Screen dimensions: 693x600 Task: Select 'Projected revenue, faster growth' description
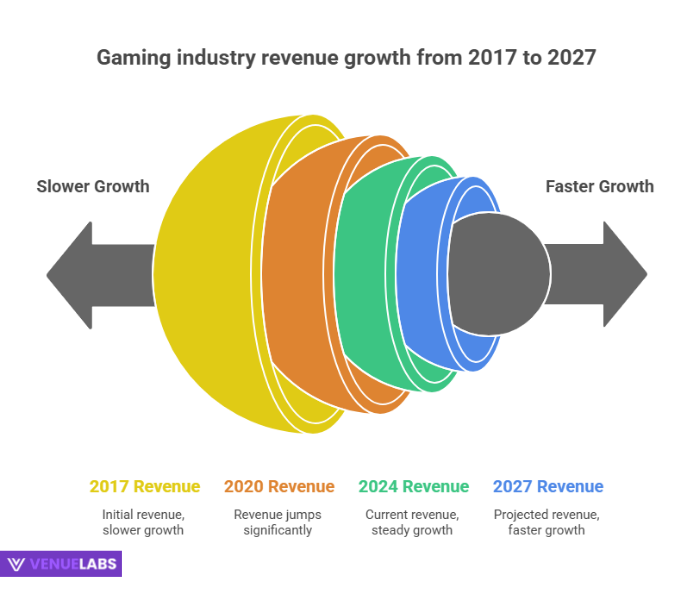pyautogui.click(x=548, y=522)
